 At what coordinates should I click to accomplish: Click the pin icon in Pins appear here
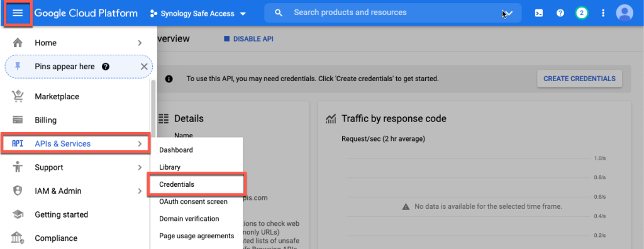(18, 67)
